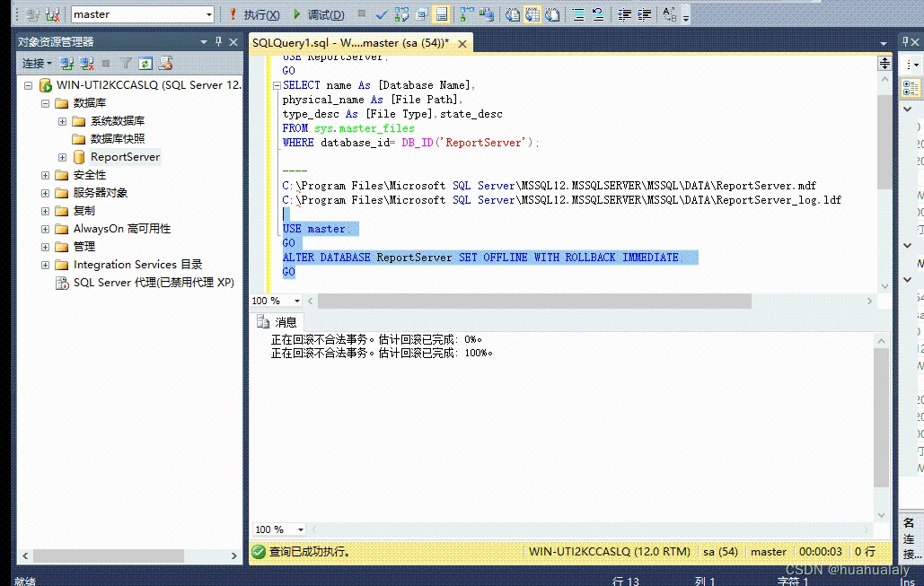Screen dimensions: 924x586
Task: Open the 连接 dropdown in Object Explorer
Action: (x=37, y=63)
